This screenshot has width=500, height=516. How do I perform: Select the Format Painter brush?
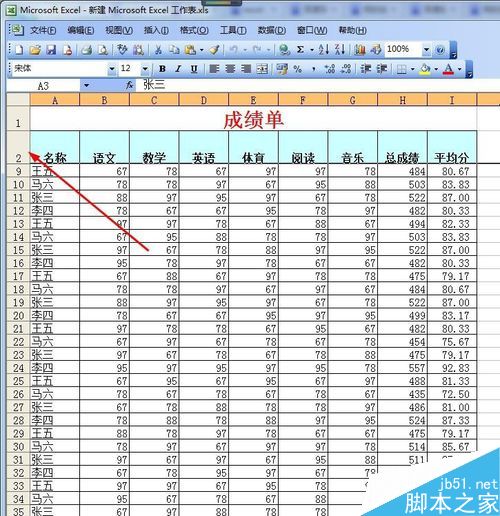(x=214, y=50)
